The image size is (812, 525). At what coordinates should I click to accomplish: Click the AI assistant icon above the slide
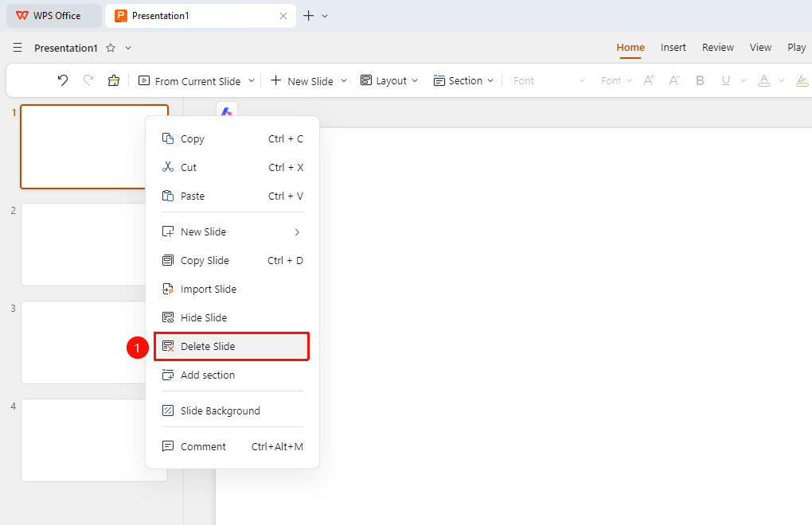tap(227, 111)
